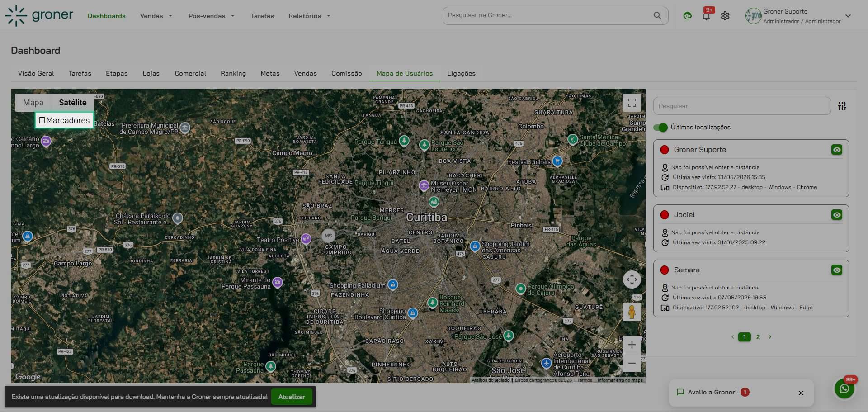This screenshot has width=868, height=412.
Task: Open the user list filter icon
Action: [x=842, y=106]
